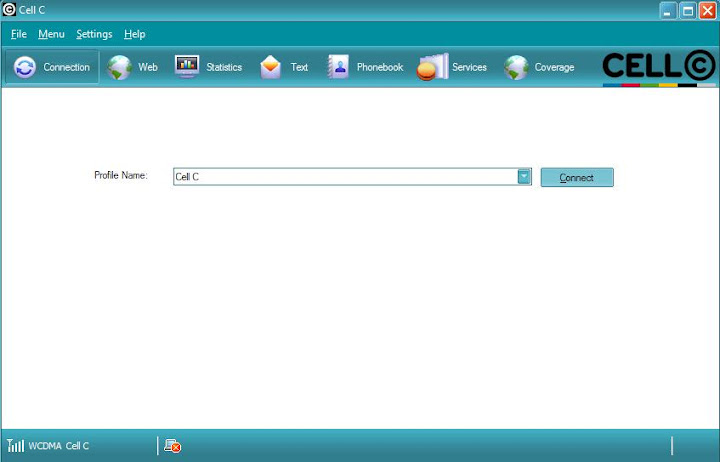
Task: Open the Menu menu
Action: pos(51,34)
